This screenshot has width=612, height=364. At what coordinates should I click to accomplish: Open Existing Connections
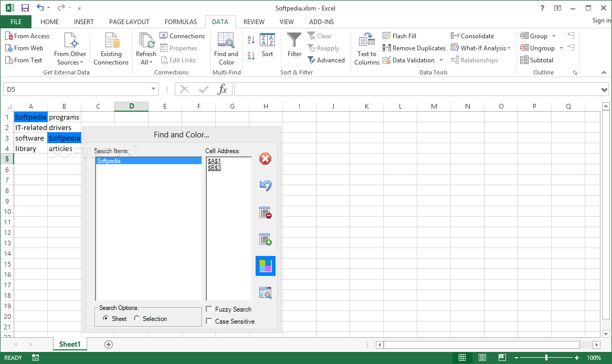pos(111,49)
